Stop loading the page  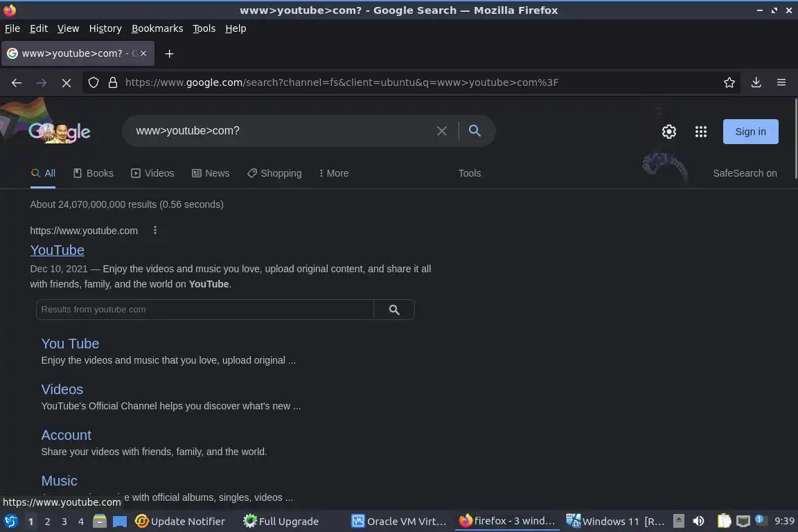pyautogui.click(x=66, y=82)
